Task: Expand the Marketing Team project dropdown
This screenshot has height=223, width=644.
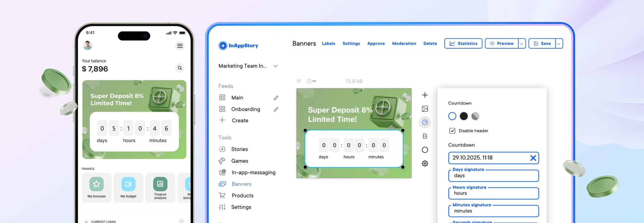Action: tap(276, 66)
